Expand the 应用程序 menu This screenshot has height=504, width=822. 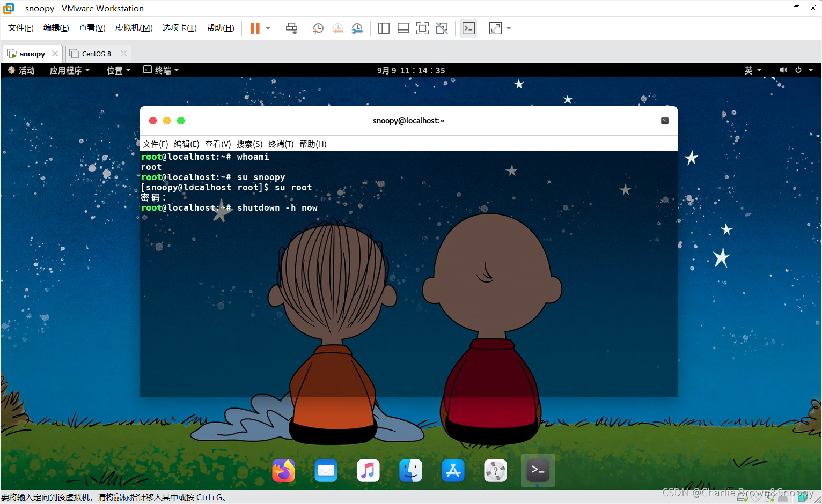70,70
